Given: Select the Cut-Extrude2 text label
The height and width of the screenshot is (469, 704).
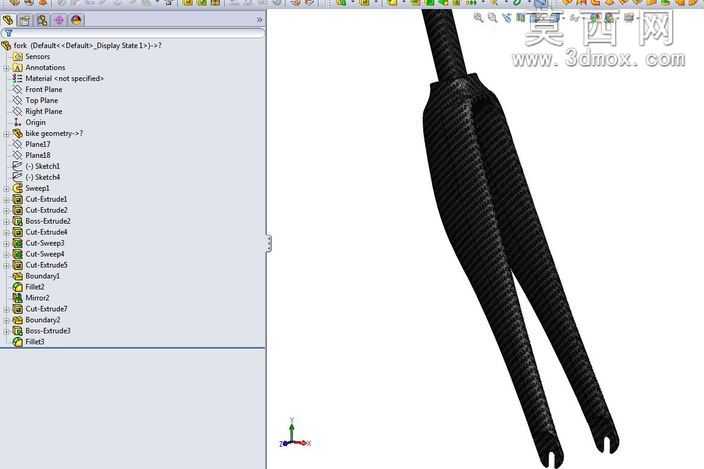Looking at the screenshot, I should click(x=46, y=210).
